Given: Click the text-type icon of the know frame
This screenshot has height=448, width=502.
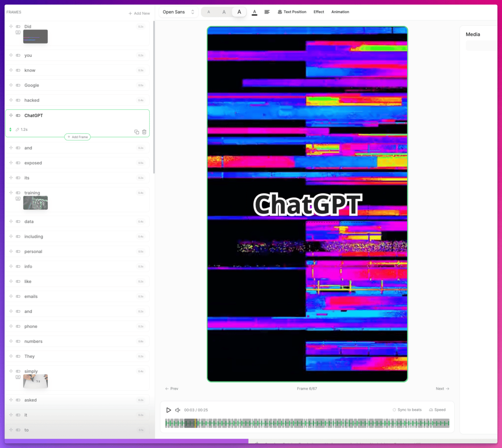Looking at the screenshot, I should (x=18, y=70).
